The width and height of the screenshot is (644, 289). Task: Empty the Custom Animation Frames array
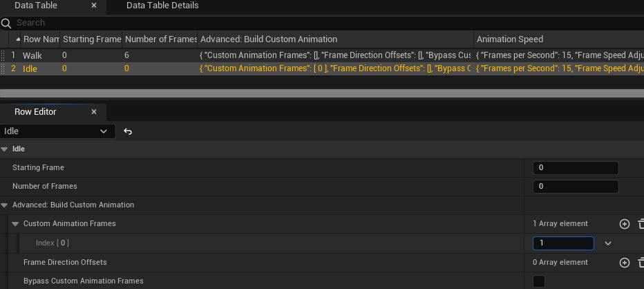point(641,223)
